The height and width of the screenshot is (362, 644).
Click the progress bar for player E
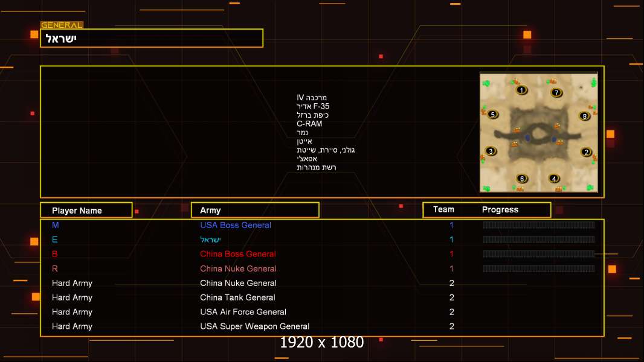tap(539, 240)
